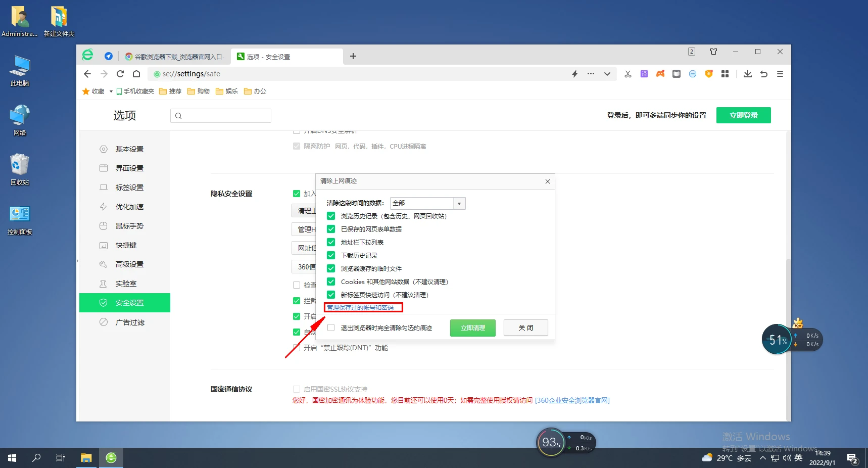Open the taskbar search icon
The height and width of the screenshot is (468, 868).
pyautogui.click(x=36, y=458)
